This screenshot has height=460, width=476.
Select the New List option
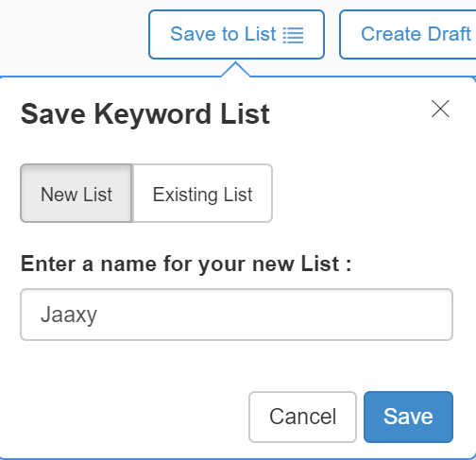point(76,194)
